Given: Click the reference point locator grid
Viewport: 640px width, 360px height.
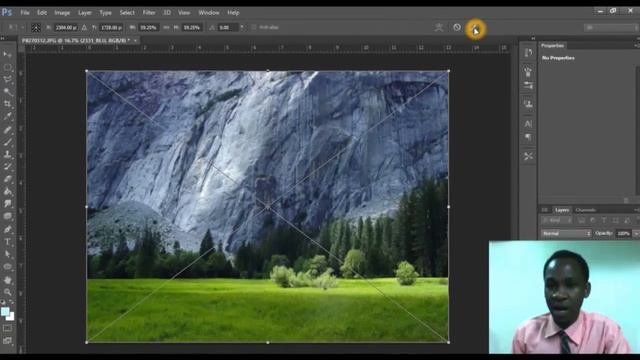Looking at the screenshot, I should [36, 27].
